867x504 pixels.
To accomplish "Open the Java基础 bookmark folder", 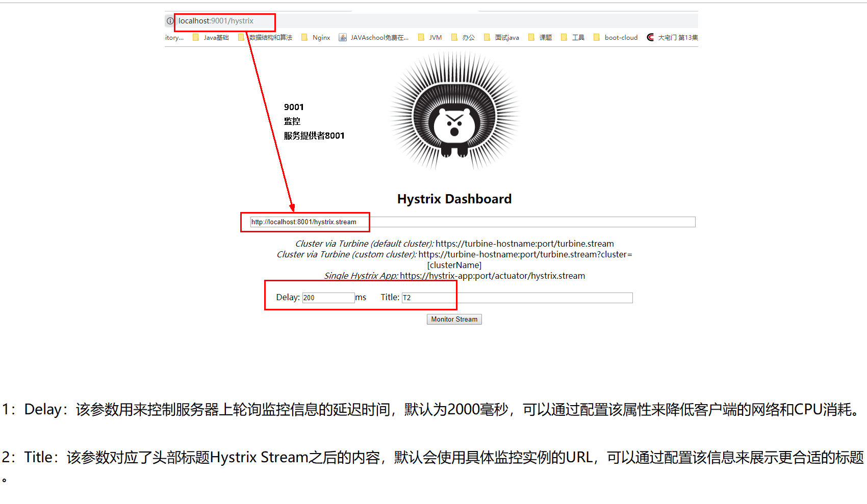I will coord(211,38).
